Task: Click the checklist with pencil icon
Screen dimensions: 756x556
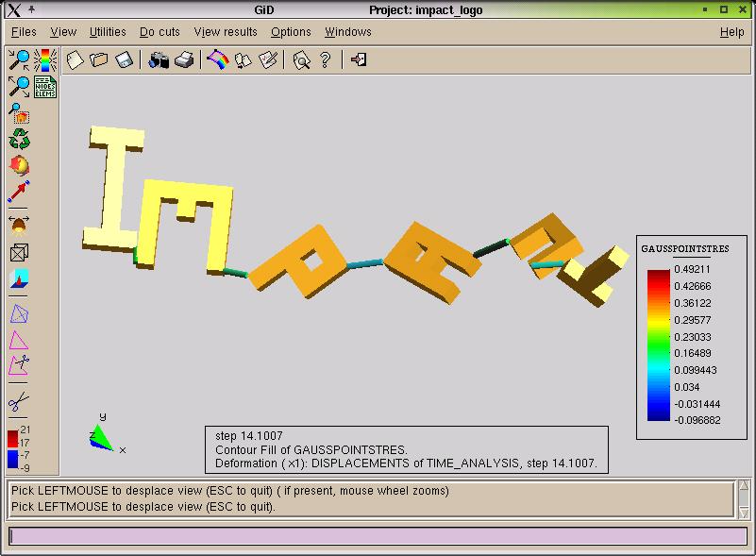Action: (268, 60)
